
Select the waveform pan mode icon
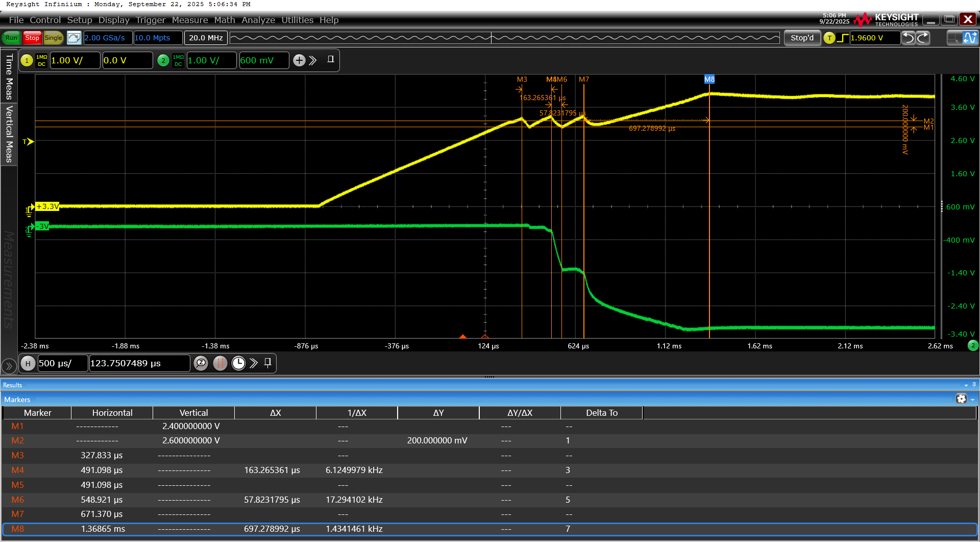pos(970,38)
